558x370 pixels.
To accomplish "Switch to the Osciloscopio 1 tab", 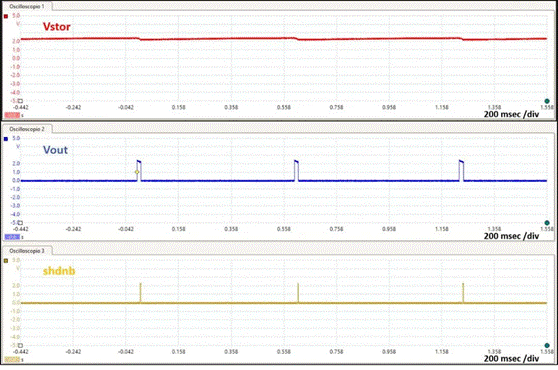I will (x=27, y=6).
